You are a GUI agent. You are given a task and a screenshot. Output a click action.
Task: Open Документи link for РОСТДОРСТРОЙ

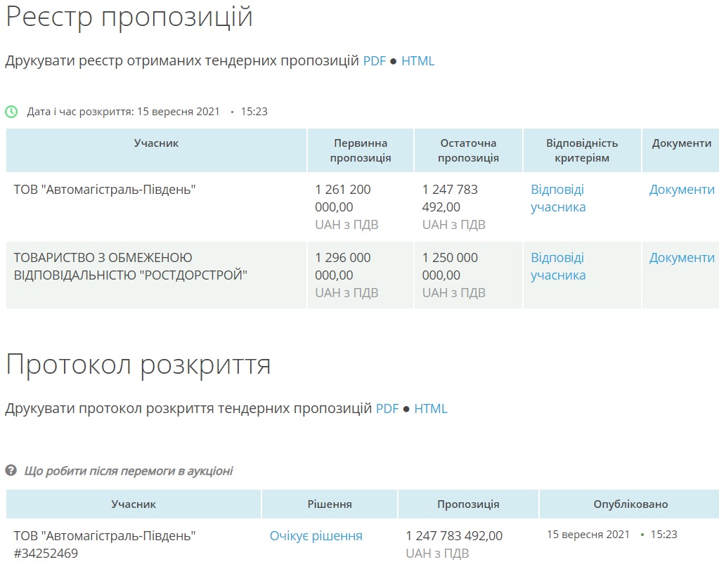[681, 258]
